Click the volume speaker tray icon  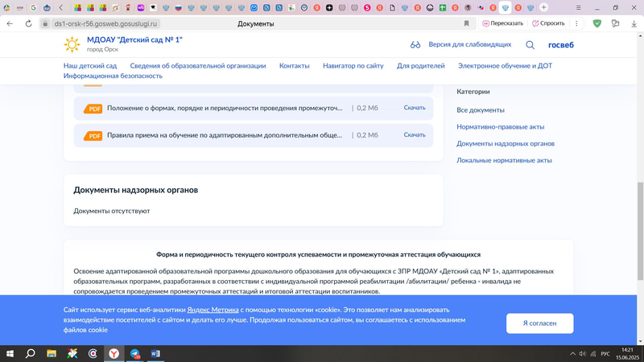coord(582,354)
